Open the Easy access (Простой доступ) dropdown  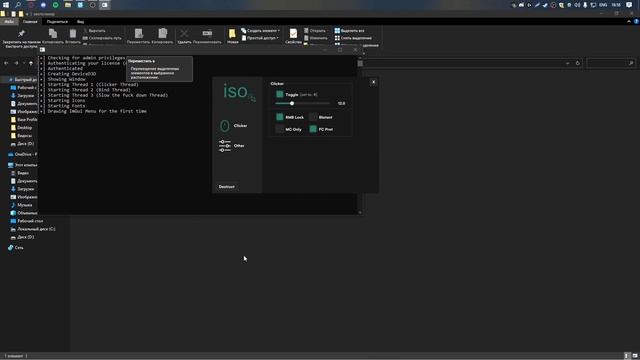[260, 38]
